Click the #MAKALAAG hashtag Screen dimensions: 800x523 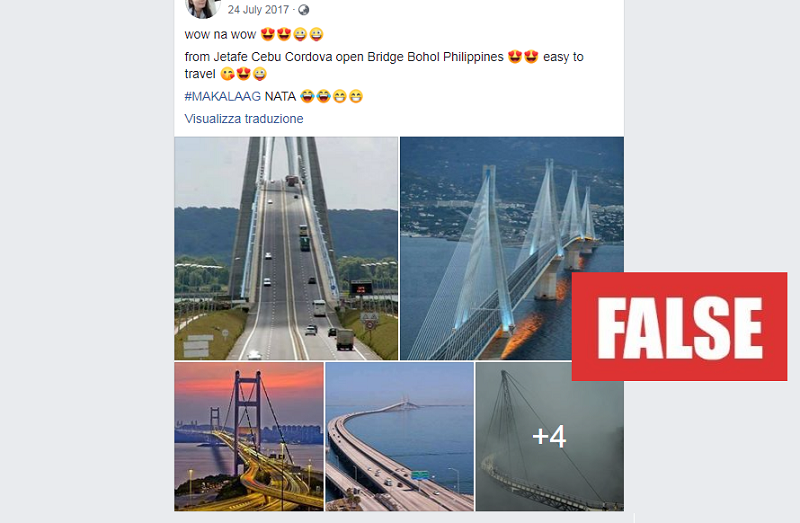point(222,96)
